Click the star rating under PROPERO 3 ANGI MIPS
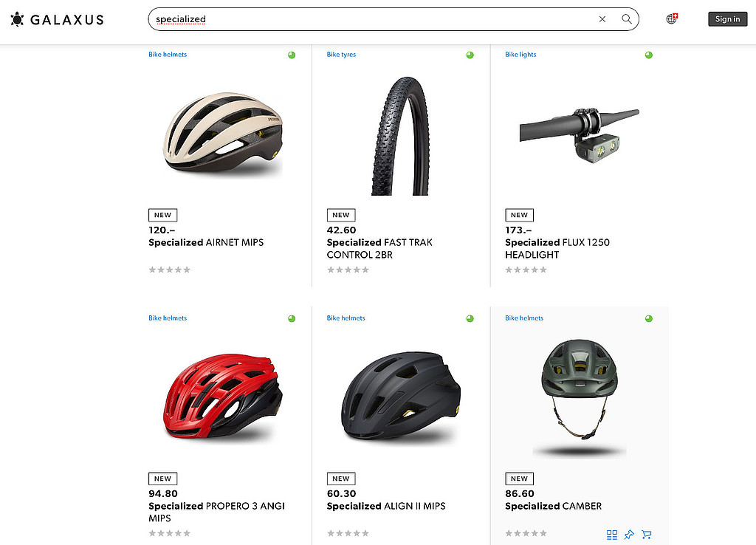756x545 pixels. click(x=170, y=533)
